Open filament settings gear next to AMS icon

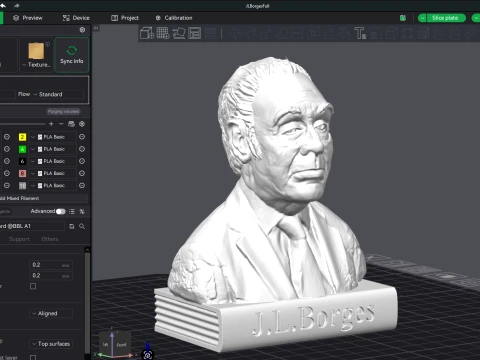pyautogui.click(x=82, y=124)
